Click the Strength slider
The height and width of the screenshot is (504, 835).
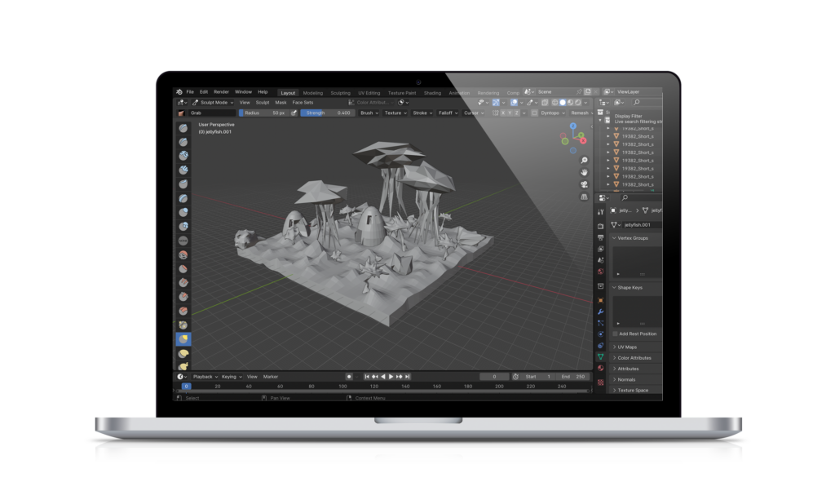327,113
